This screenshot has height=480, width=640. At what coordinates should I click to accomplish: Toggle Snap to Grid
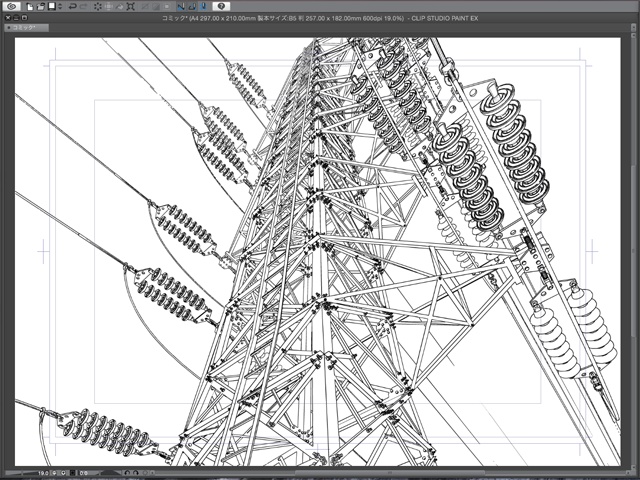(x=204, y=6)
